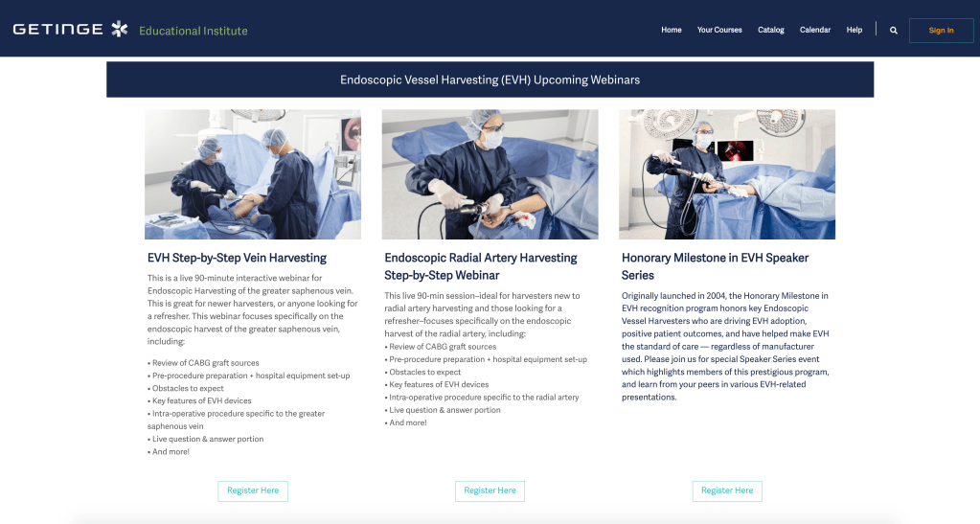Click the Educational Institute text in header

[x=194, y=31]
